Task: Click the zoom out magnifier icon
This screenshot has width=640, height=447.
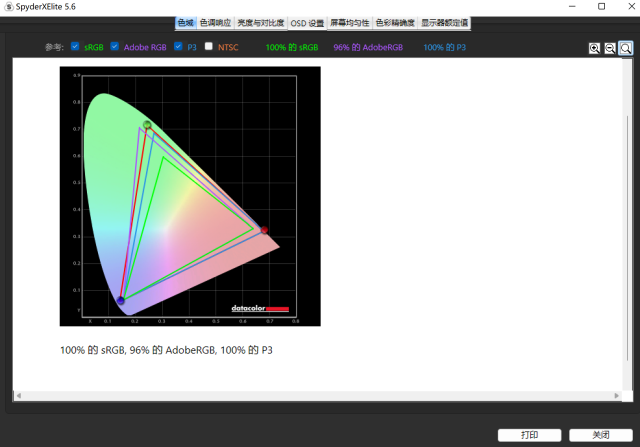Action: coord(610,48)
